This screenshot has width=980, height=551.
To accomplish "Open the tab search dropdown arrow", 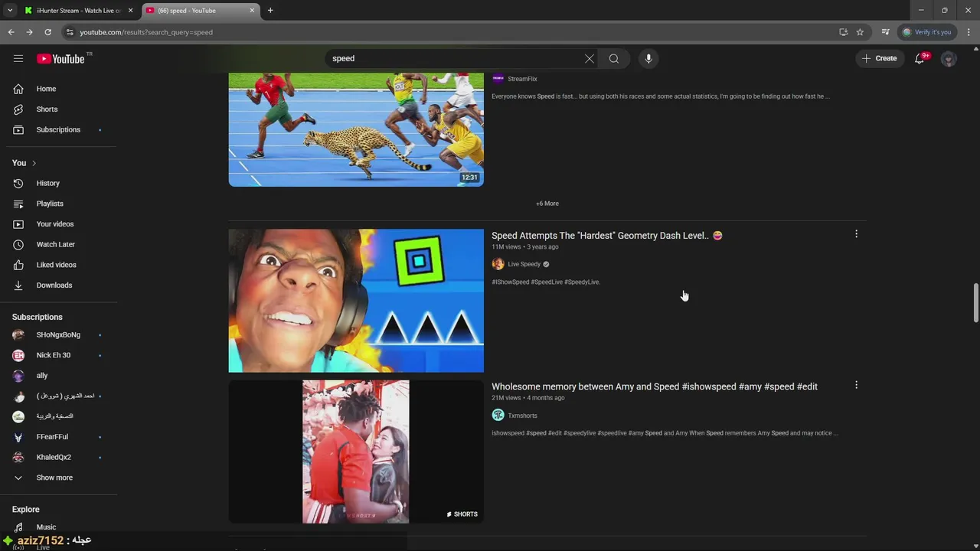I will tap(10, 11).
